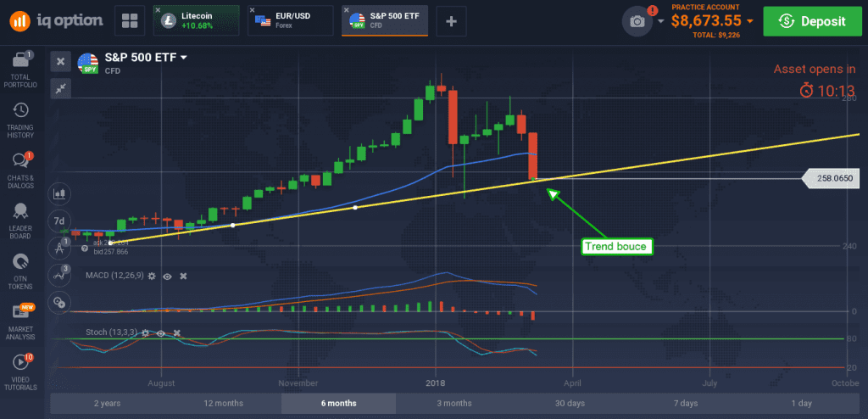Open Chats & Dialogs panel
Image resolution: width=868 pixels, height=419 pixels.
click(x=20, y=170)
